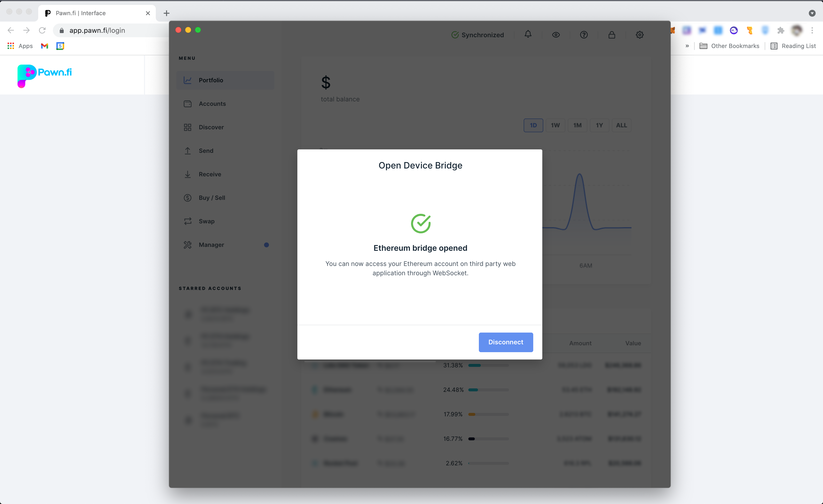823x504 pixels.
Task: Open Portfolio in the sidebar menu
Action: [x=211, y=80]
